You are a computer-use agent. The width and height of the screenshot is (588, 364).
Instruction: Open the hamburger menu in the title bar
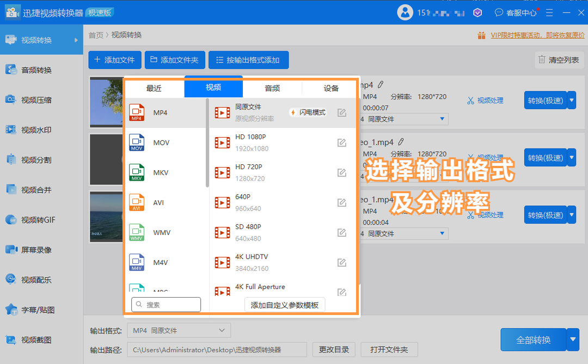tap(549, 13)
